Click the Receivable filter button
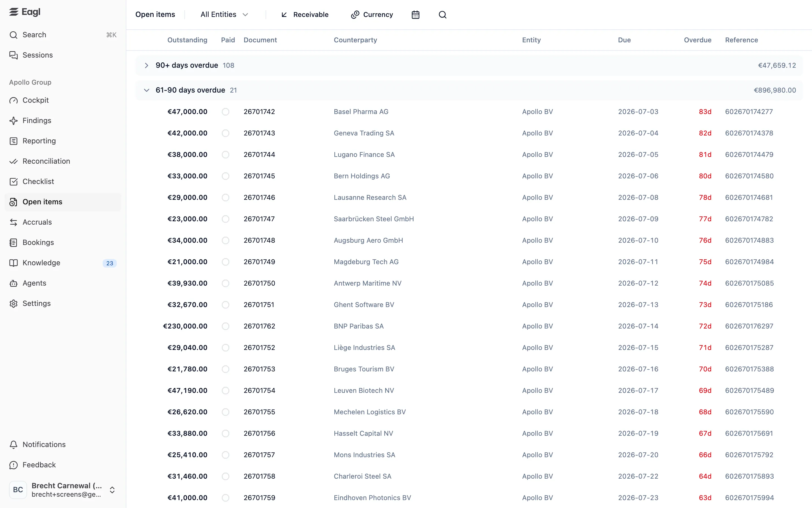This screenshot has height=508, width=812. click(305, 15)
